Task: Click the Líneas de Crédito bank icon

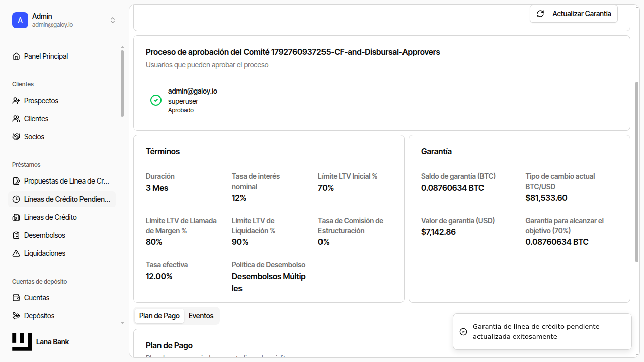Action: click(x=16, y=217)
